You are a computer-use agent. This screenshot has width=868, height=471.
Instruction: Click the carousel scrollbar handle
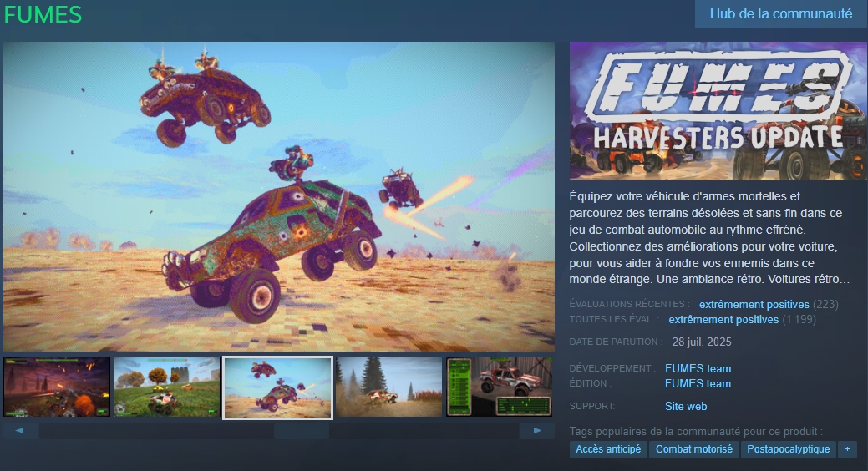[x=302, y=431]
